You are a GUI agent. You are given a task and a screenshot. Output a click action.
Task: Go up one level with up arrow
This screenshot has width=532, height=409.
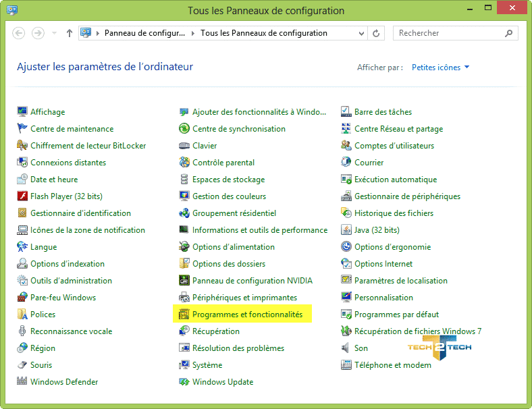coord(70,33)
